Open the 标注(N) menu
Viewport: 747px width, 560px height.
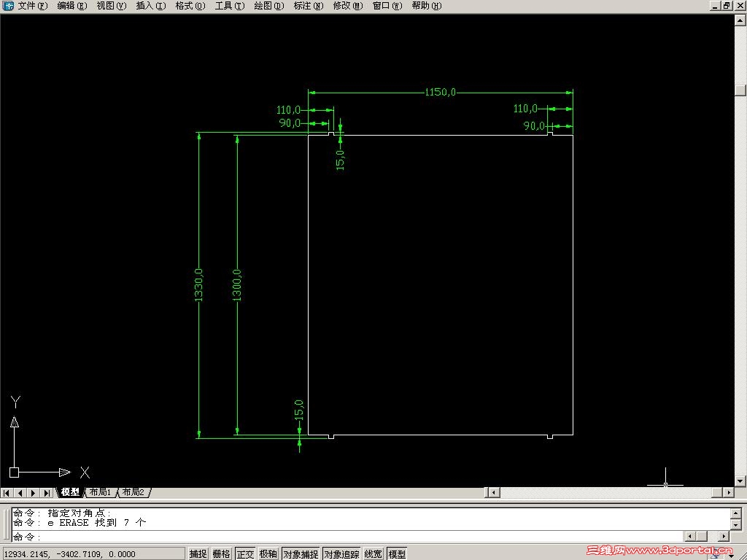pyautogui.click(x=309, y=6)
